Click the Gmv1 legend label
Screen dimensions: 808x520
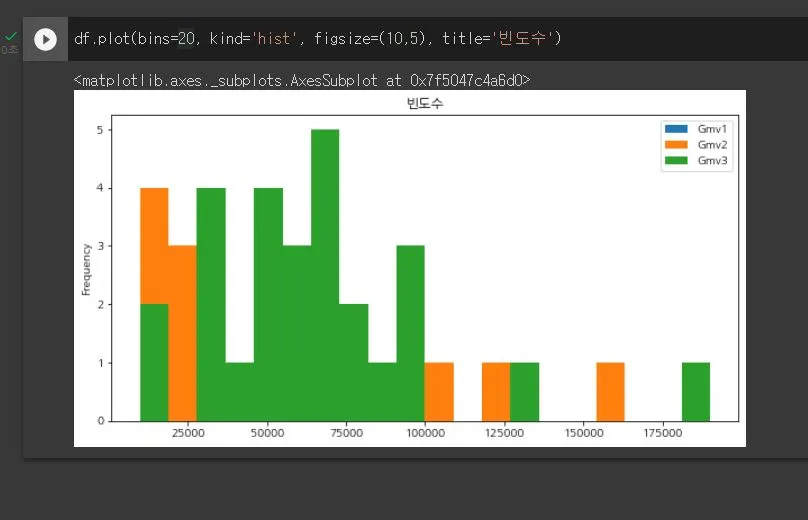click(712, 129)
